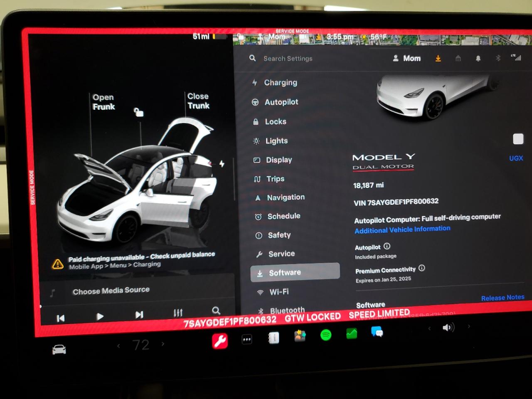
Task: Focus the Search Settings field
Action: tap(288, 59)
